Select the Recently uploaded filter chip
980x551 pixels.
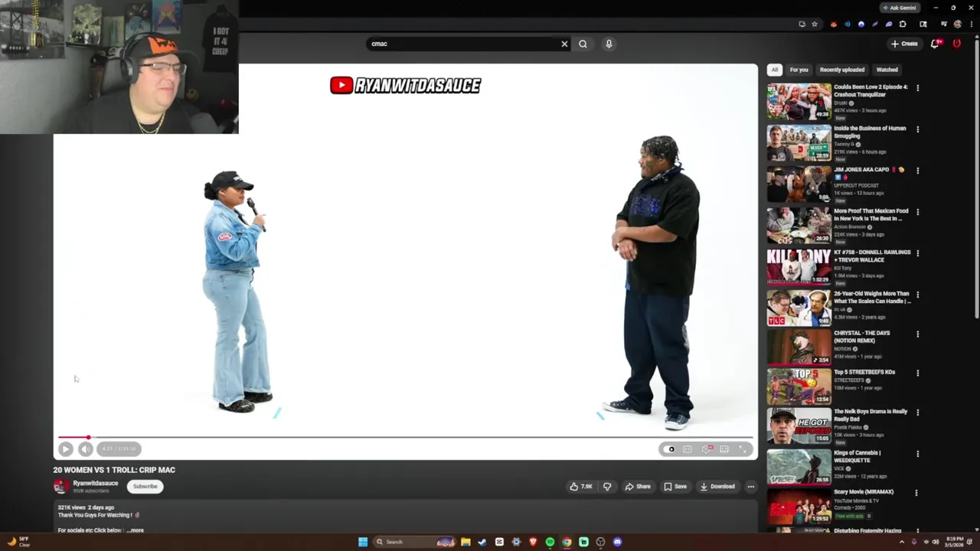[842, 70]
